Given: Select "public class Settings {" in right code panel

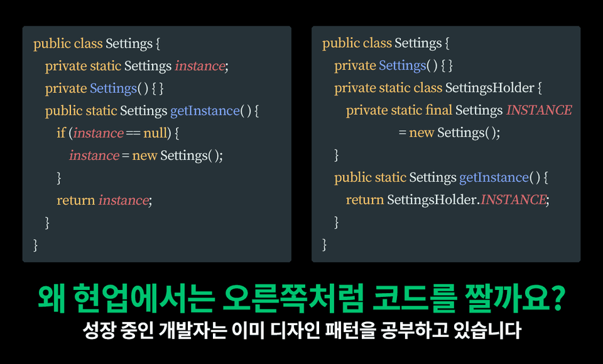Looking at the screenshot, I should pos(386,43).
